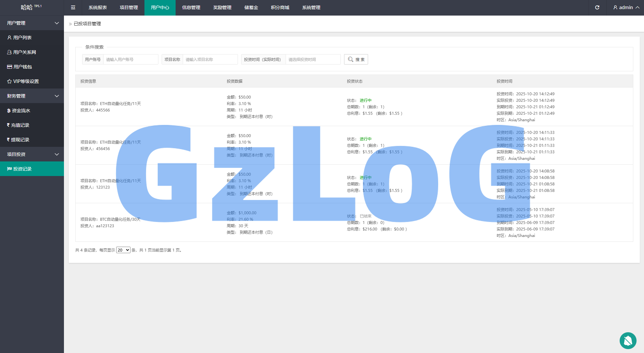The image size is (644, 353).
Task: Click the 搜索 search button
Action: (356, 59)
